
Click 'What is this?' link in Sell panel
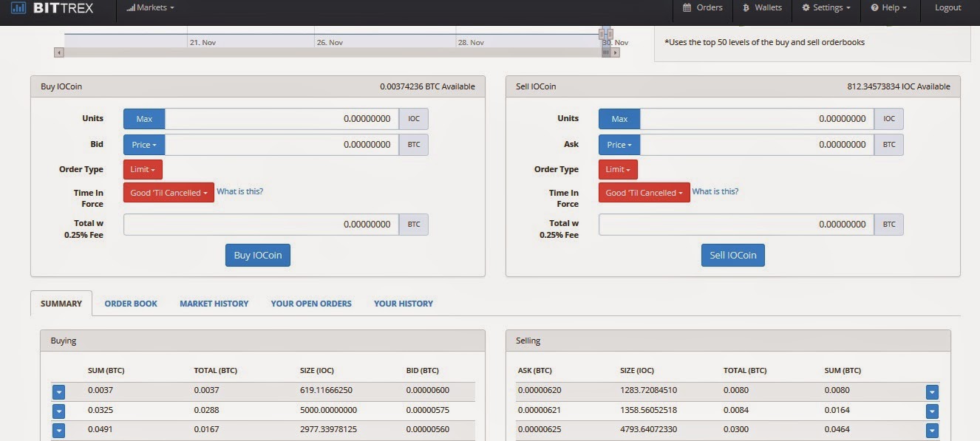[x=715, y=191]
